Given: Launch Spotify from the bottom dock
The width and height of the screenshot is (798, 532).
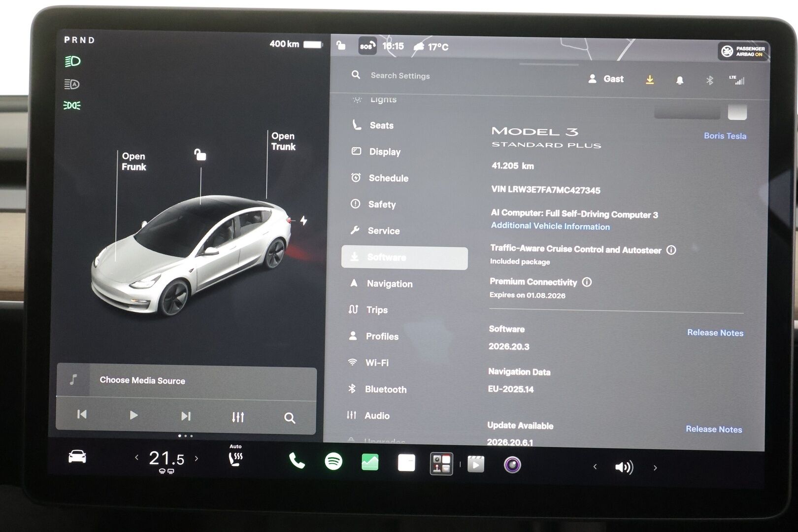Looking at the screenshot, I should pos(333,462).
